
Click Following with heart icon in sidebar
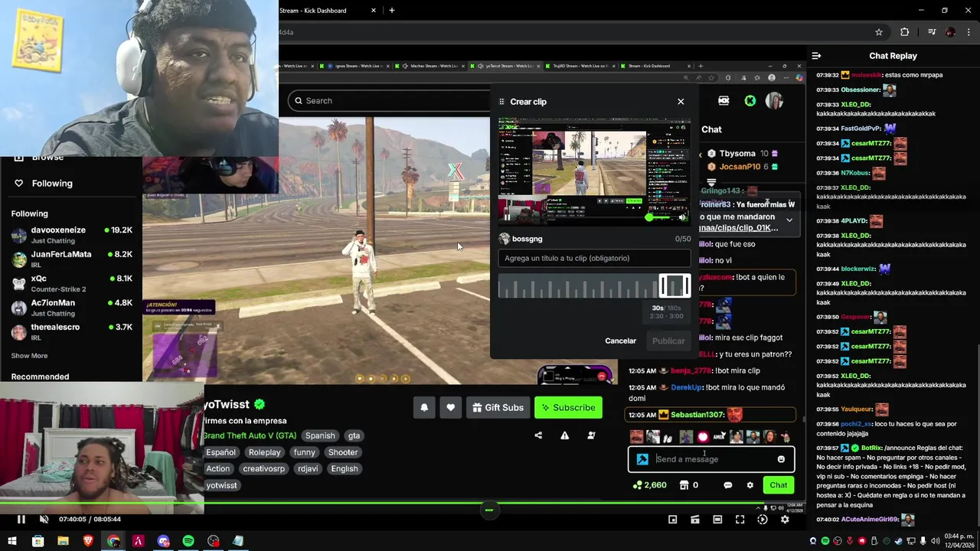point(44,184)
